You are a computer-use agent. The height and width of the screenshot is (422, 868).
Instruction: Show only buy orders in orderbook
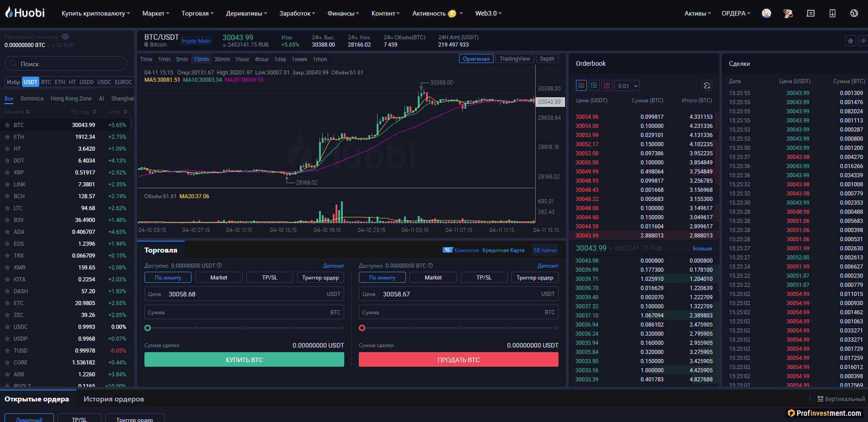point(594,85)
